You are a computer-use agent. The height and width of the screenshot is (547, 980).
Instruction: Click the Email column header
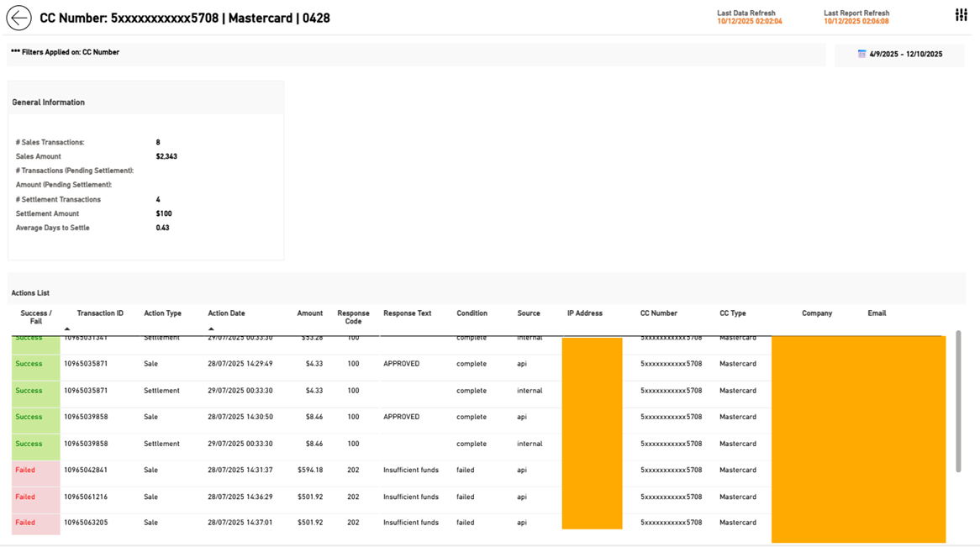pyautogui.click(x=877, y=313)
